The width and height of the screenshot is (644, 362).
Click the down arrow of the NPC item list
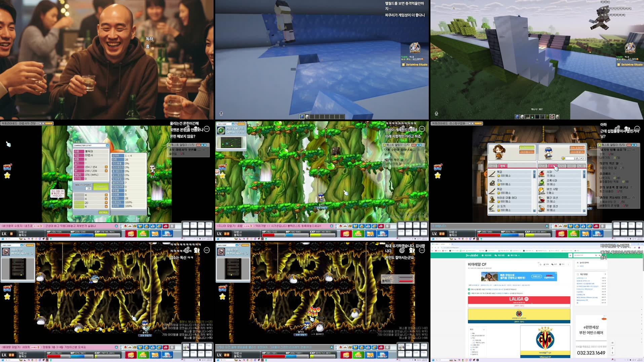[534, 211]
